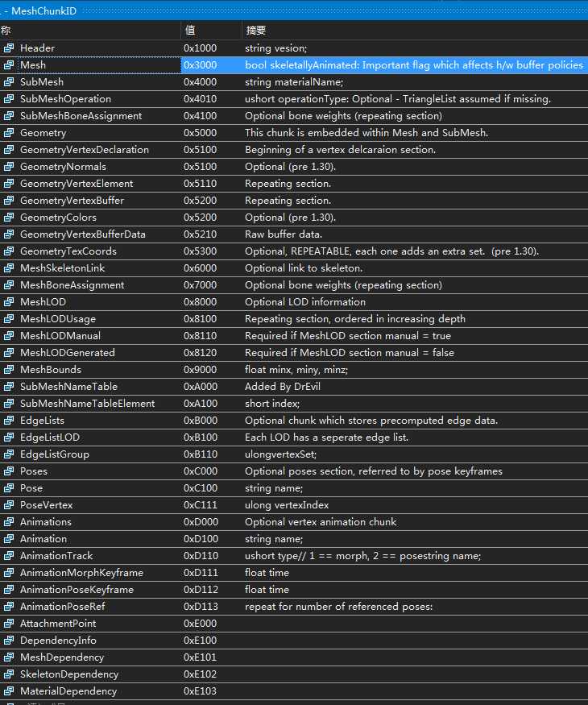Select the Pose member name
The width and height of the screenshot is (588, 705).
point(31,488)
